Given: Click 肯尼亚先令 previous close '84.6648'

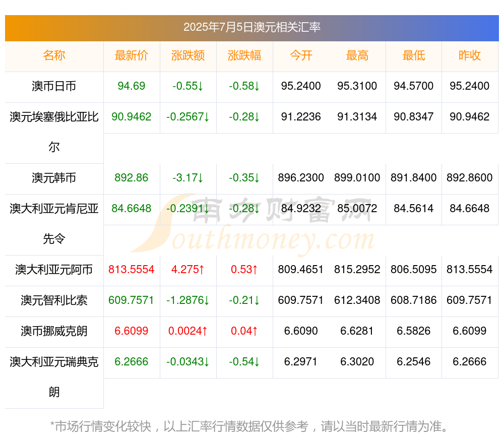Looking at the screenshot, I should (470, 209).
